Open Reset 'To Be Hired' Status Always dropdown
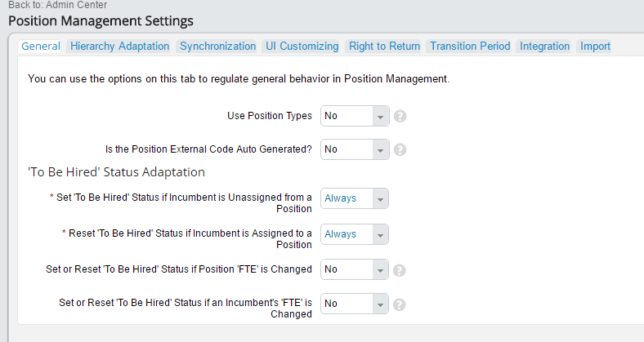 pyautogui.click(x=355, y=234)
